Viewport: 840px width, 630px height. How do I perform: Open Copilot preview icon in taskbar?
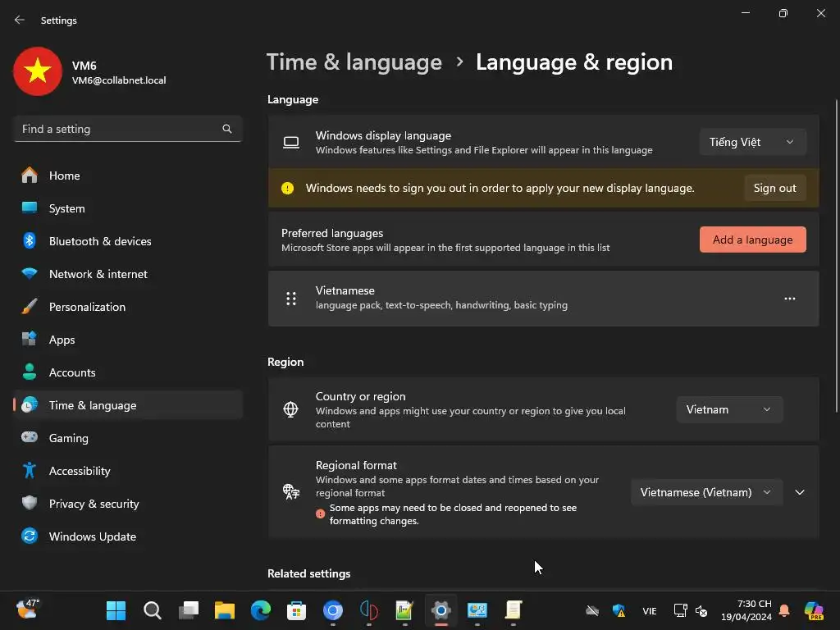click(814, 610)
